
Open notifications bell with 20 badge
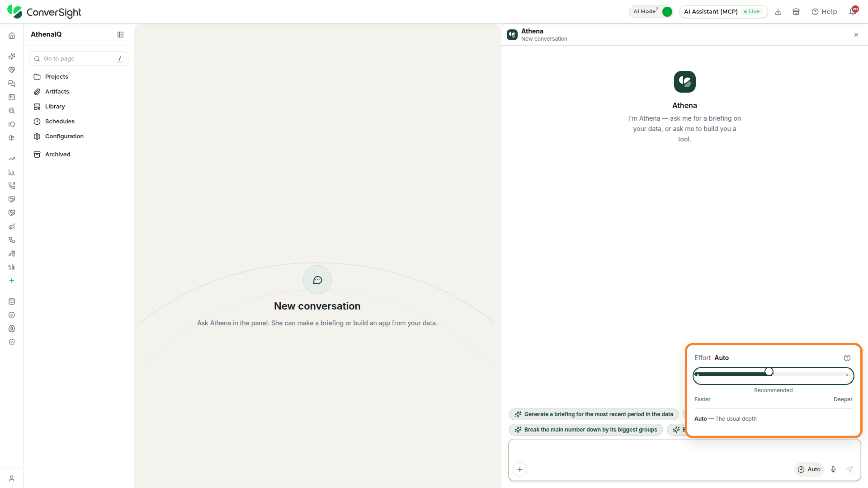tap(853, 11)
